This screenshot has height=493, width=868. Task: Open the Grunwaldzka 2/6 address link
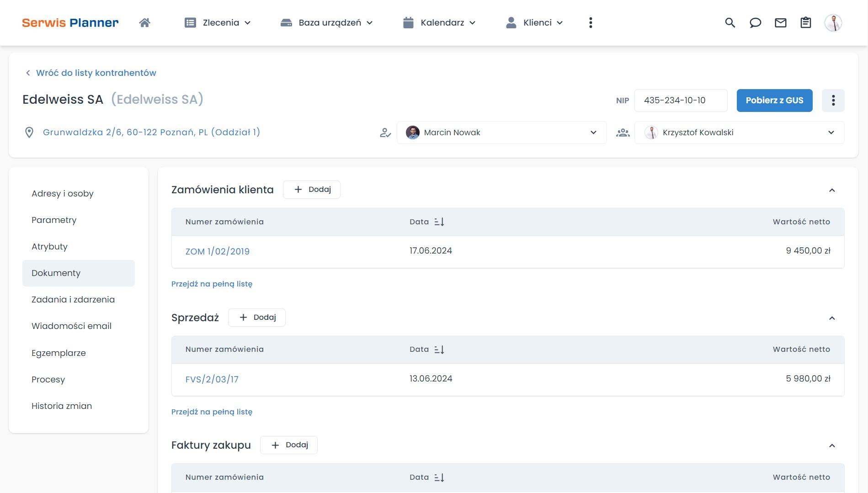coord(151,133)
